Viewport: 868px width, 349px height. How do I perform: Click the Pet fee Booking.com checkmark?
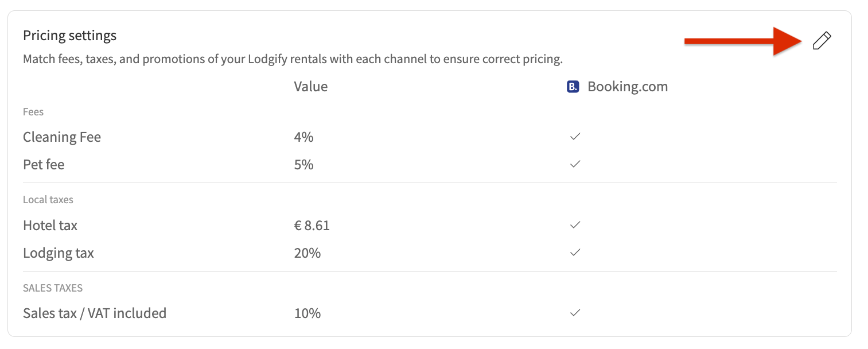[x=575, y=164]
